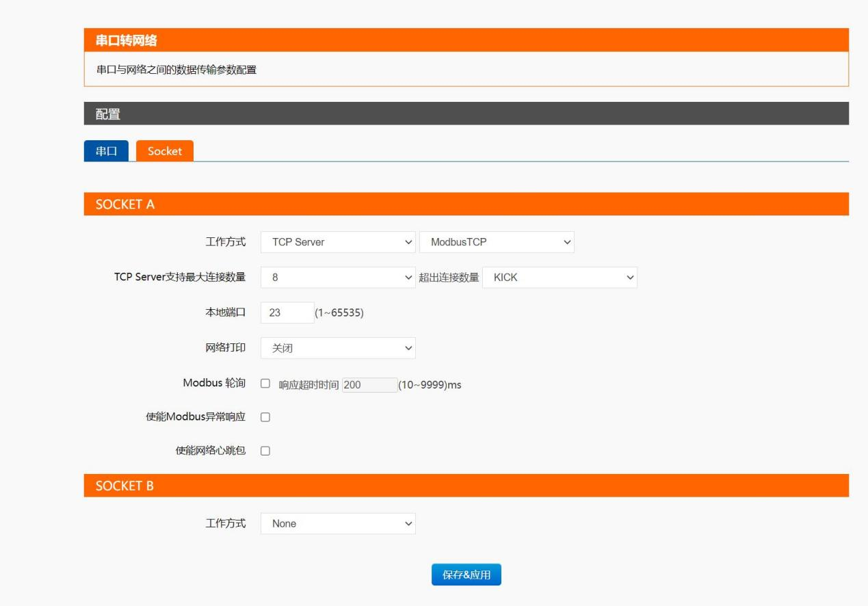Image resolution: width=868 pixels, height=606 pixels.
Task: Open SOCKET B 工作方式 dropdown showing None
Action: [x=338, y=524]
